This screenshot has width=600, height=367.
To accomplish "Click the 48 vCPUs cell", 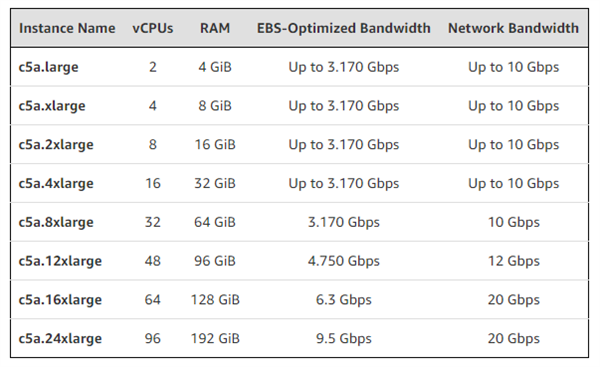I will 153,261.
